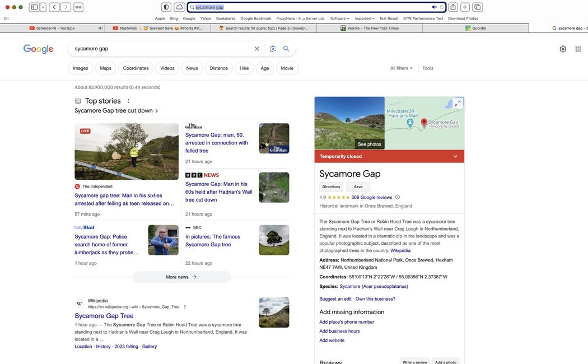
Task: Select the Videos filter chip
Action: click(167, 68)
